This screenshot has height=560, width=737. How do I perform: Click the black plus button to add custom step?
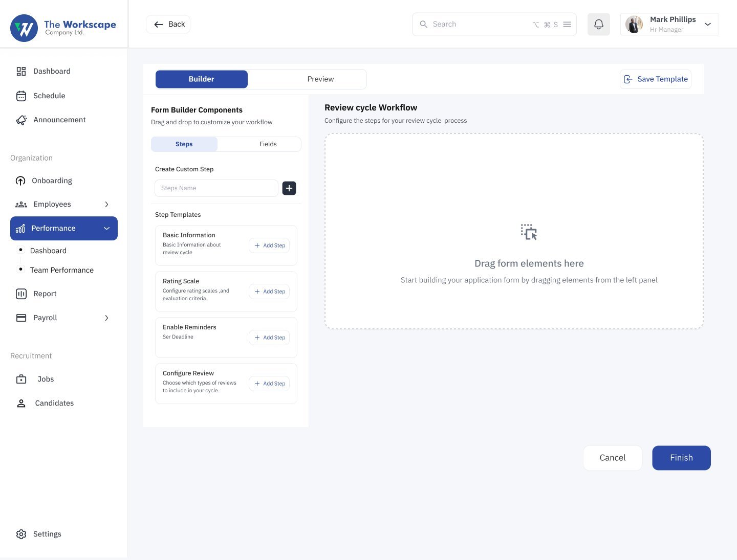point(289,188)
